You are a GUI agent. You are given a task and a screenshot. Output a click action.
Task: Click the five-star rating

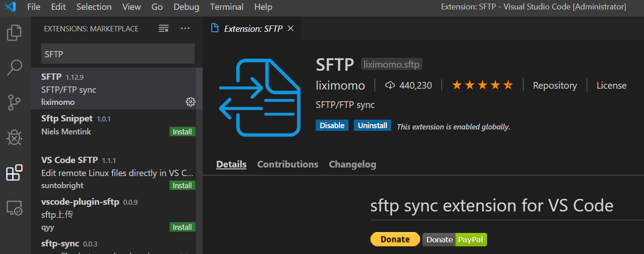(483, 85)
